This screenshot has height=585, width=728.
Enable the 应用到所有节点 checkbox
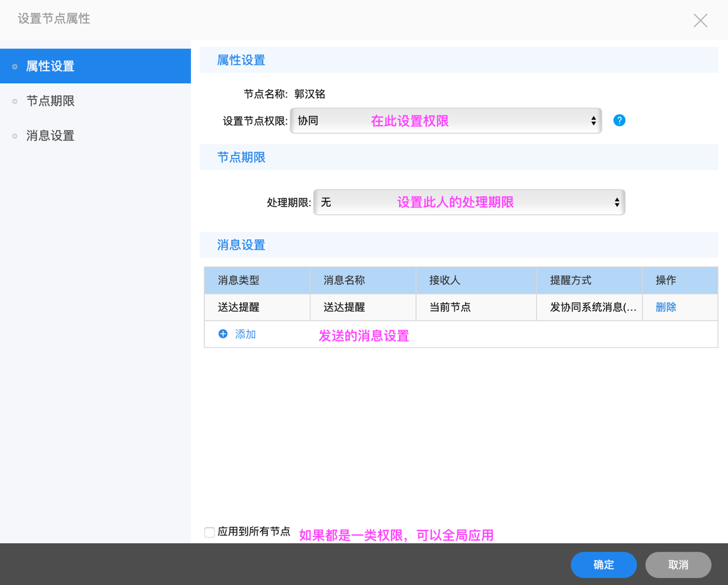(x=209, y=532)
